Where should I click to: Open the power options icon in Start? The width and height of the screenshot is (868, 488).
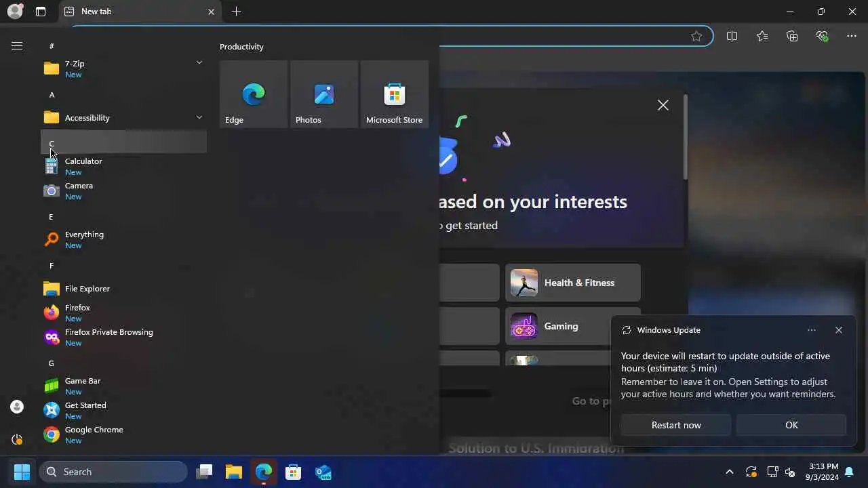[17, 439]
